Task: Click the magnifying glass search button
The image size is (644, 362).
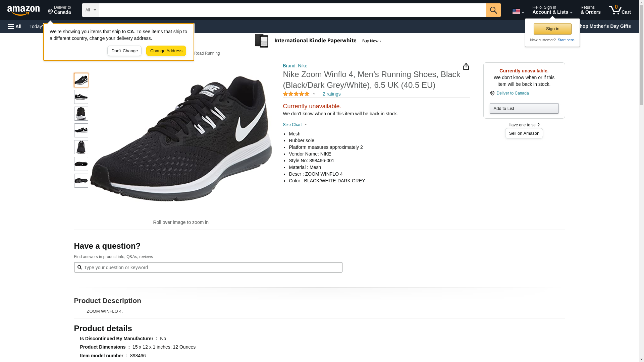Action: pyautogui.click(x=493, y=10)
